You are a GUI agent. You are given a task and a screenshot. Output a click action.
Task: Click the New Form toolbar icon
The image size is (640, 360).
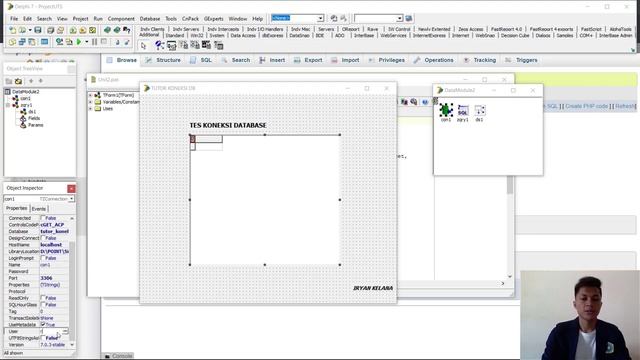(x=44, y=42)
